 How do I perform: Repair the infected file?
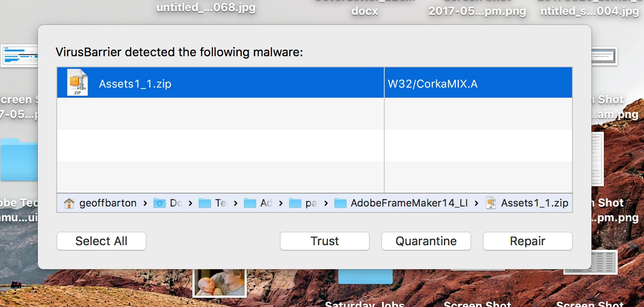(528, 241)
